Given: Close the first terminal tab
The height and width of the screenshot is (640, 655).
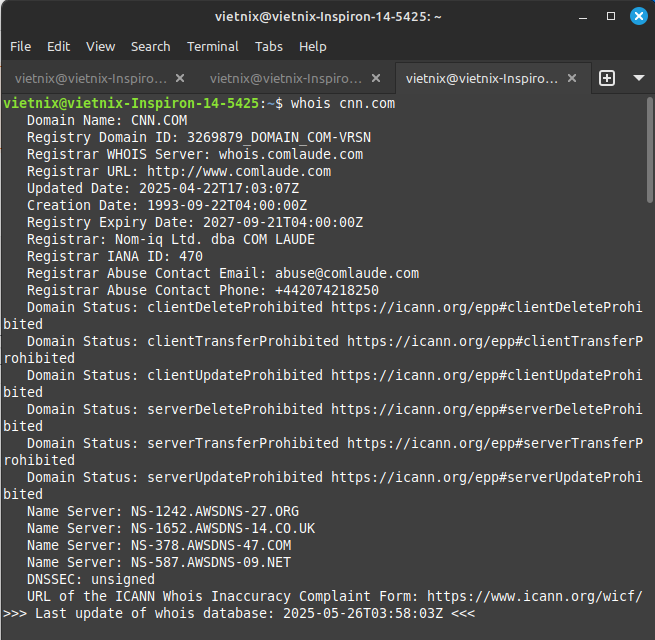Looking at the screenshot, I should point(180,78).
